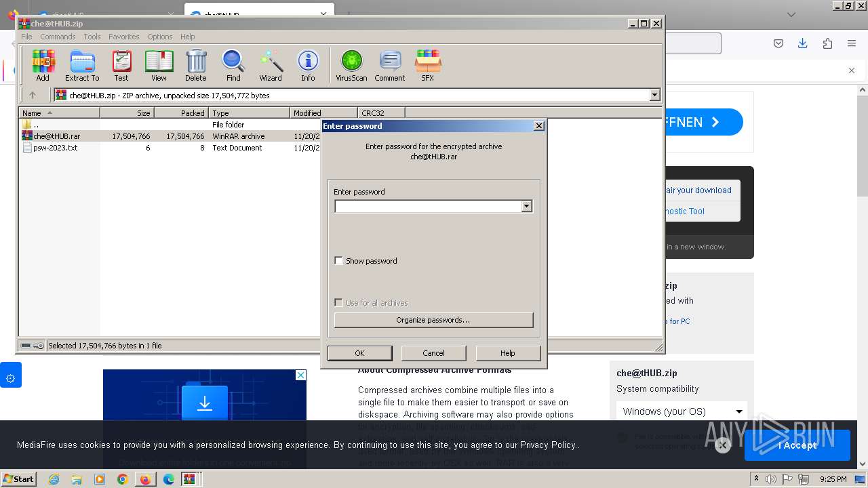Open the Comment toolbar icon

(390, 66)
